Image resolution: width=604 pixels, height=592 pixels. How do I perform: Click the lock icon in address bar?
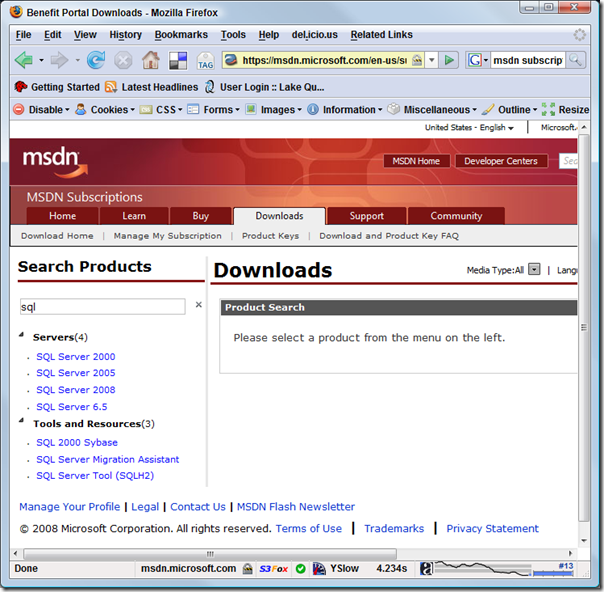417,60
